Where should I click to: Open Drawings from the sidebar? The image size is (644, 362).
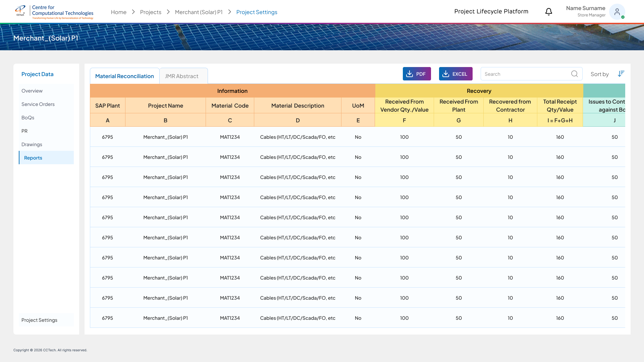point(32,144)
